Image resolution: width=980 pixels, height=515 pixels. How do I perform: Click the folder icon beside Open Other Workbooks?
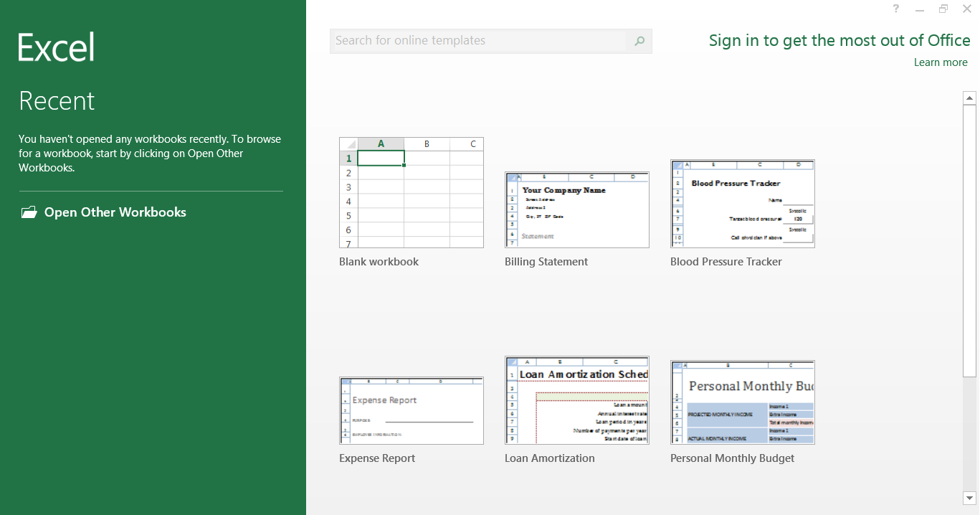[x=29, y=212]
